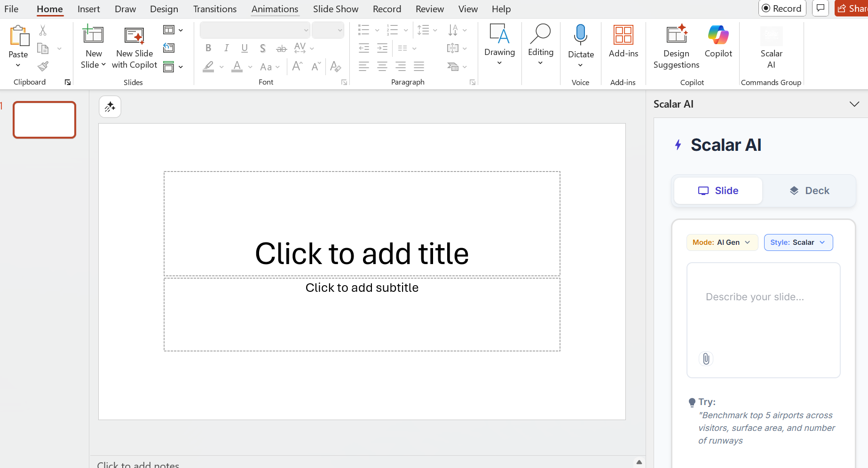Click the Record button at top right
Image resolution: width=868 pixels, height=468 pixels.
(x=782, y=8)
